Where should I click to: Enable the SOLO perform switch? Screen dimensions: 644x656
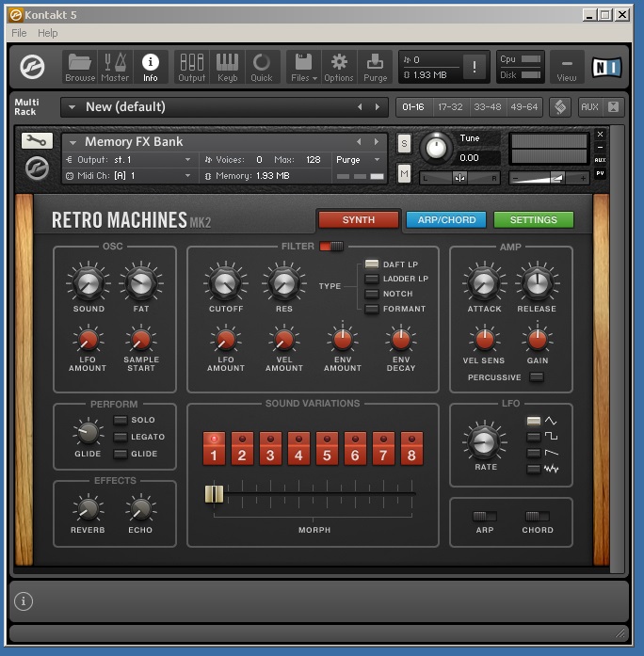[x=121, y=420]
